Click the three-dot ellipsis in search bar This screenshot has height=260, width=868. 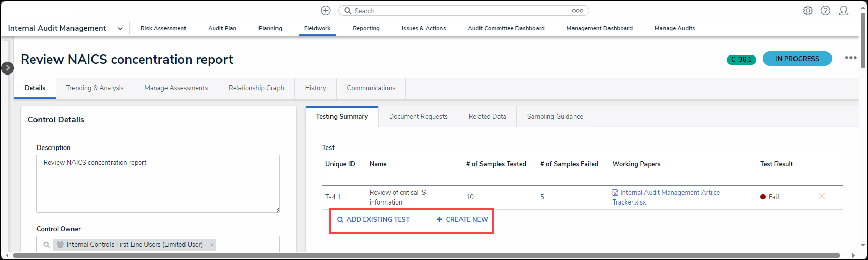tap(578, 11)
